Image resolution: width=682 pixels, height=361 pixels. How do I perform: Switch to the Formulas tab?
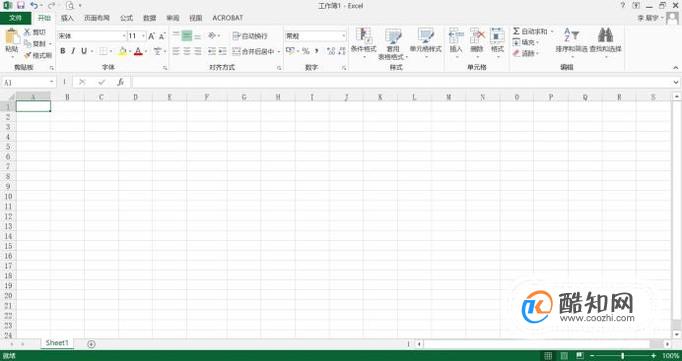coord(127,18)
